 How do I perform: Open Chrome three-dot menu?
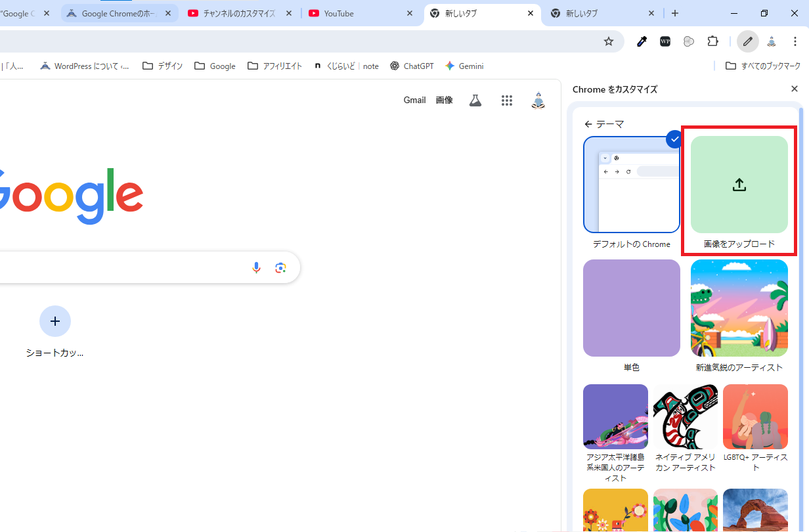[795, 41]
